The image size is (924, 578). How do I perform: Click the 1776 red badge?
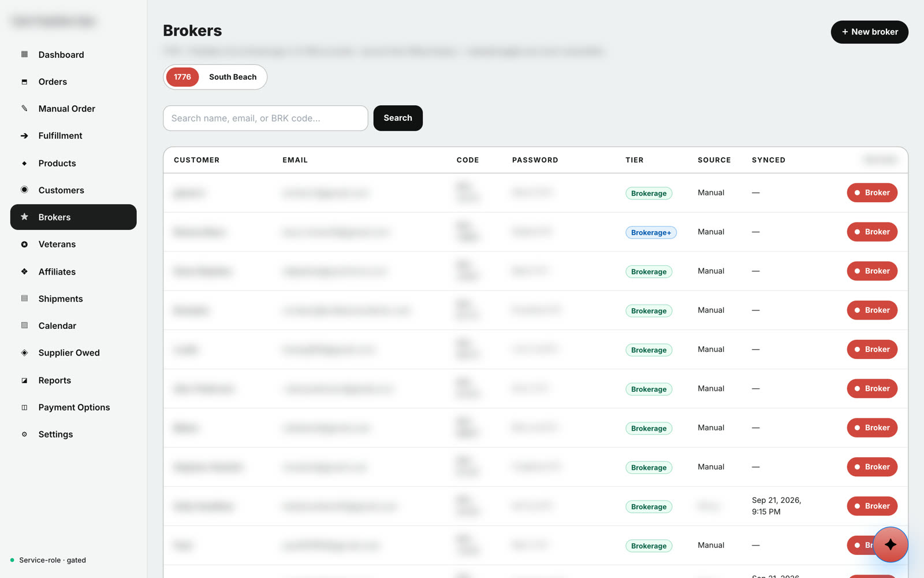182,77
